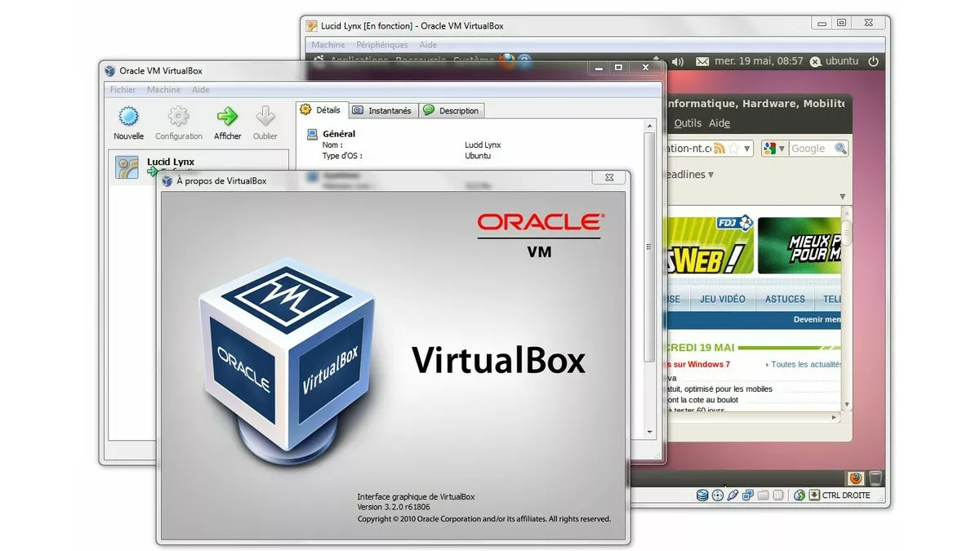Click the bookmark star in Firefox address bar

(734, 149)
